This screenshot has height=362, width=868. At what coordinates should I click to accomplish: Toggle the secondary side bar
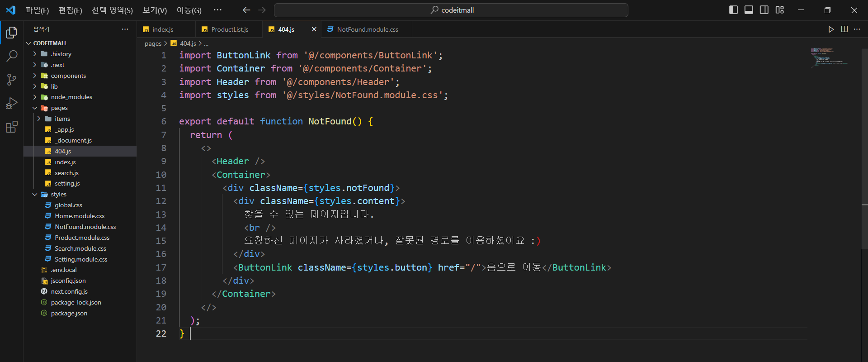(x=764, y=10)
